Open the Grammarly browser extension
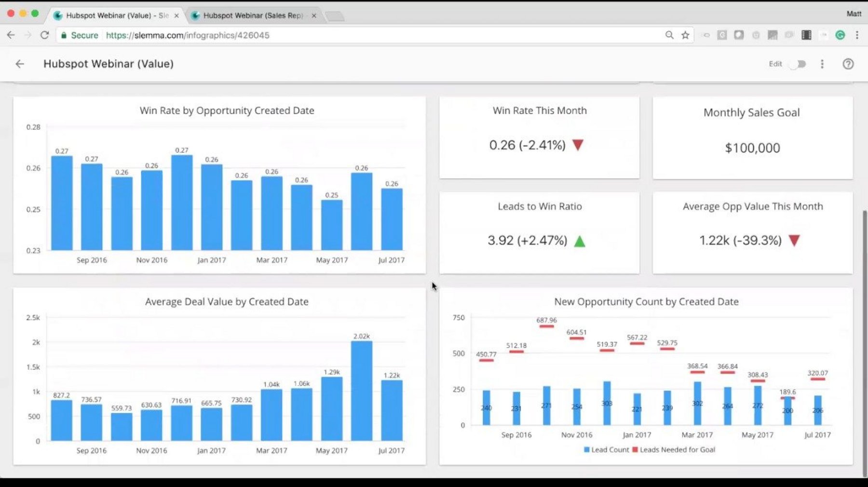Screen dimensions: 868x487 point(840,35)
